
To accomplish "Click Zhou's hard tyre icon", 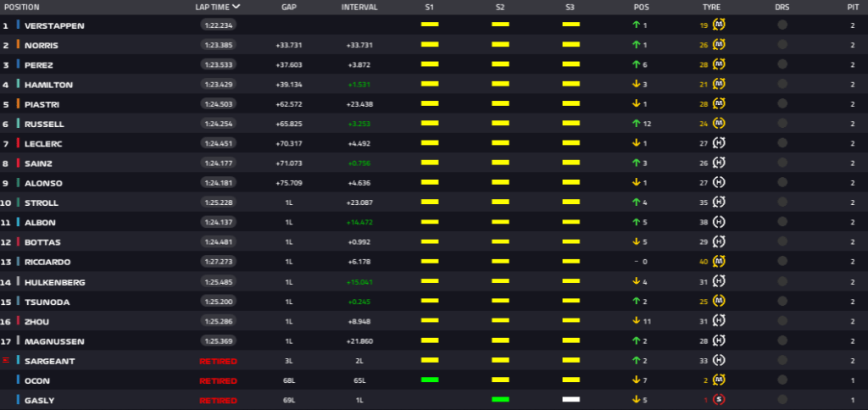I will pos(719,321).
